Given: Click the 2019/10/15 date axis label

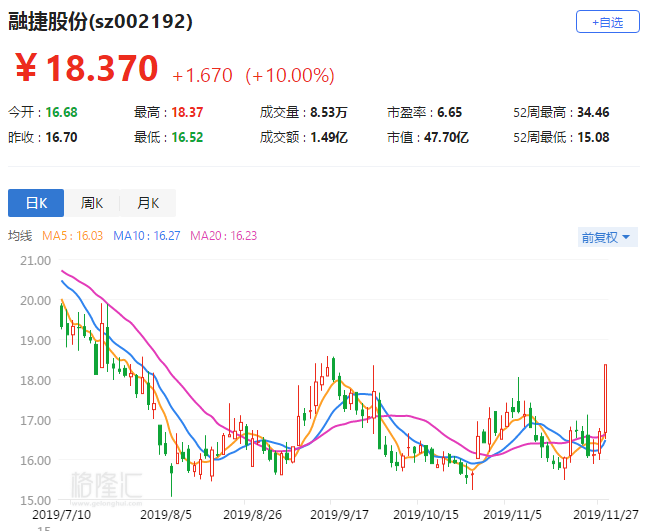Looking at the screenshot, I should coord(426,514).
